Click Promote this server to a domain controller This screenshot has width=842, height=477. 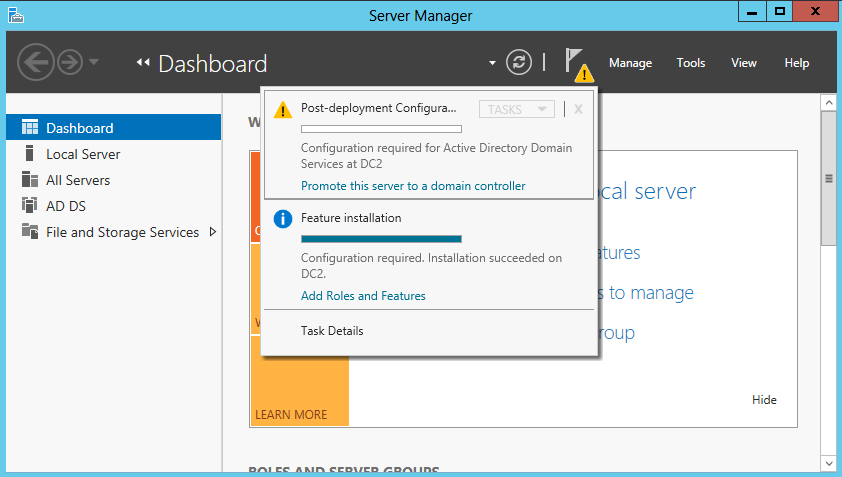413,186
